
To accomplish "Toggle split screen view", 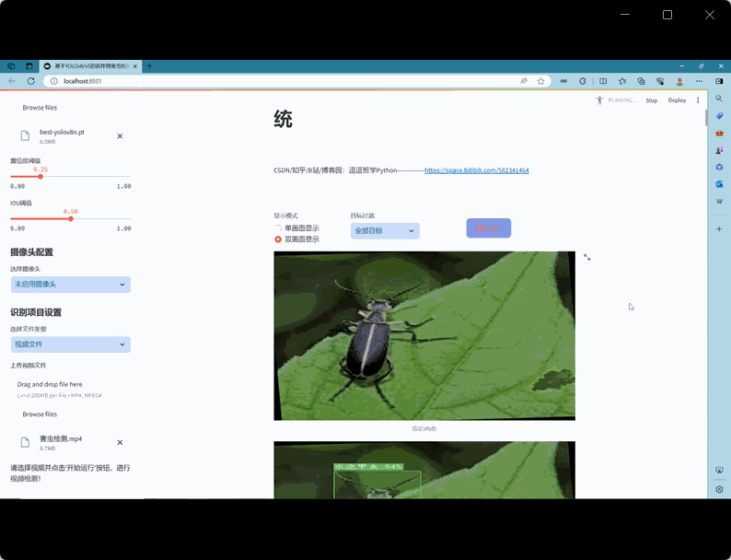I will (x=603, y=81).
